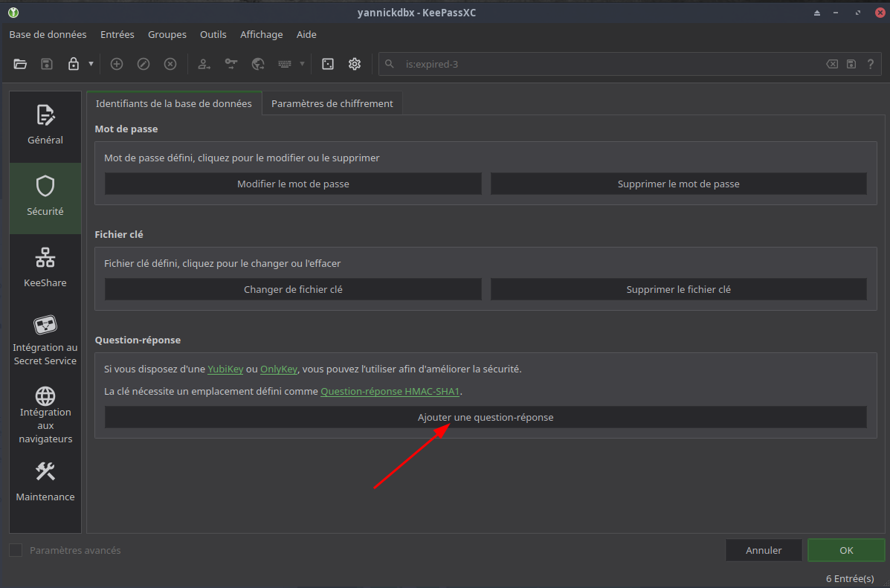Viewport: 890px width, 588px height.
Task: Show search help question mark icon
Action: click(x=870, y=64)
